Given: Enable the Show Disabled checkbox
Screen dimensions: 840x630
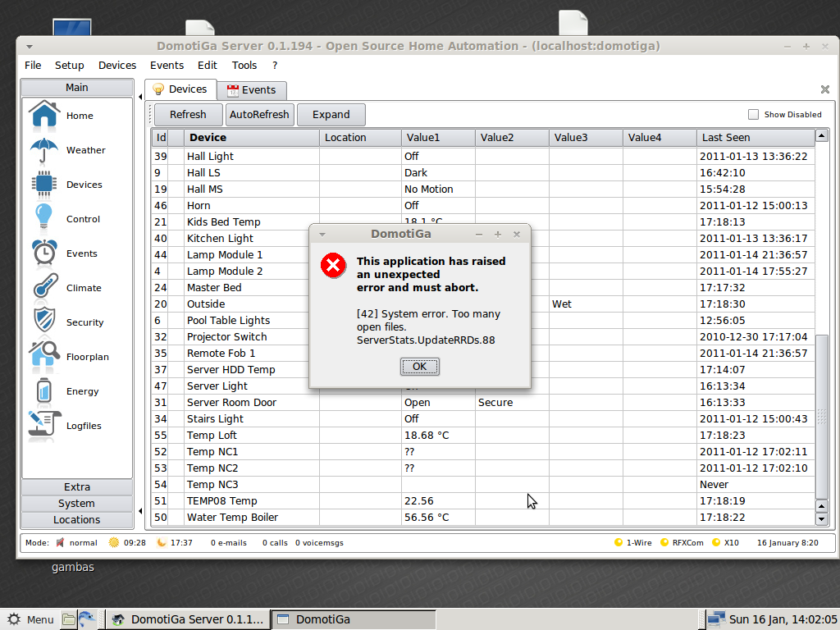Looking at the screenshot, I should [x=753, y=114].
